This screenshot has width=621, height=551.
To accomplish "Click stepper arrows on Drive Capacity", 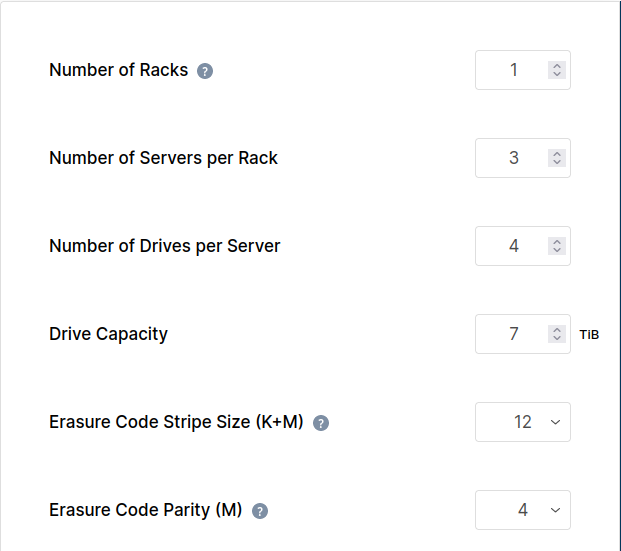I will (x=557, y=334).
